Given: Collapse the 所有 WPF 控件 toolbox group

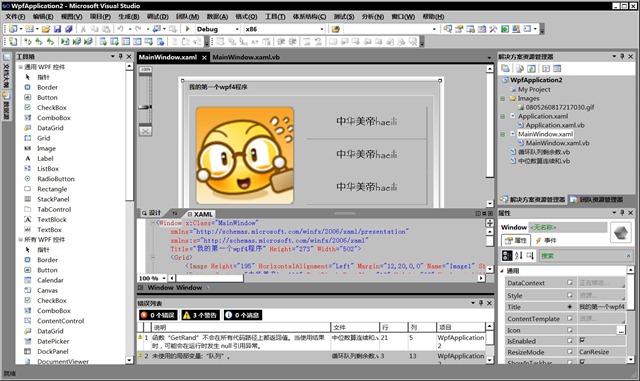Looking at the screenshot, I should tap(20, 240).
